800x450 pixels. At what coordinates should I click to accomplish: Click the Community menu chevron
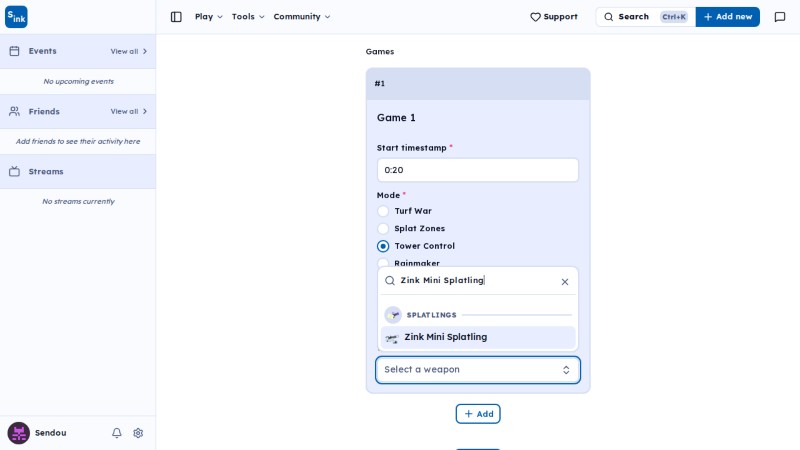point(328,17)
